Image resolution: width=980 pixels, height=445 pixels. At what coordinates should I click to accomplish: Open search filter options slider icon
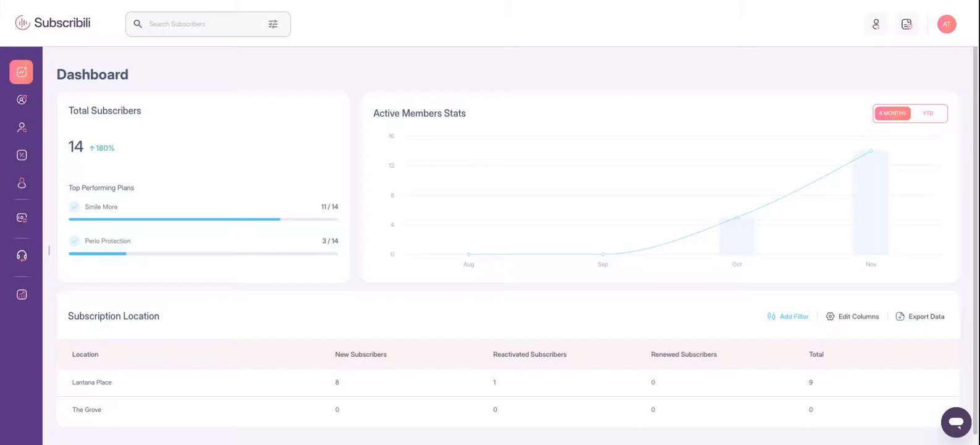coord(273,24)
